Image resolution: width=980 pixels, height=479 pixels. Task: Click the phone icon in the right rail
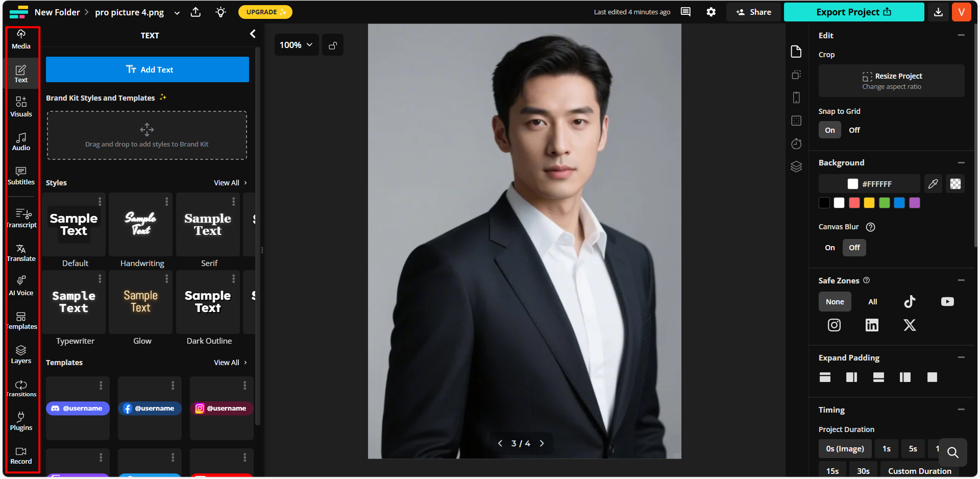pyautogui.click(x=796, y=98)
